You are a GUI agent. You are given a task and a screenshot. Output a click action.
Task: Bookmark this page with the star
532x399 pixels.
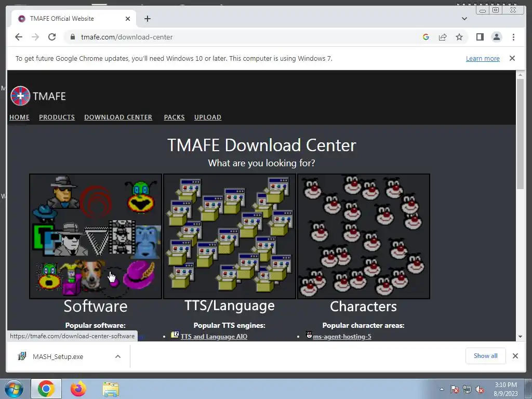pyautogui.click(x=459, y=37)
